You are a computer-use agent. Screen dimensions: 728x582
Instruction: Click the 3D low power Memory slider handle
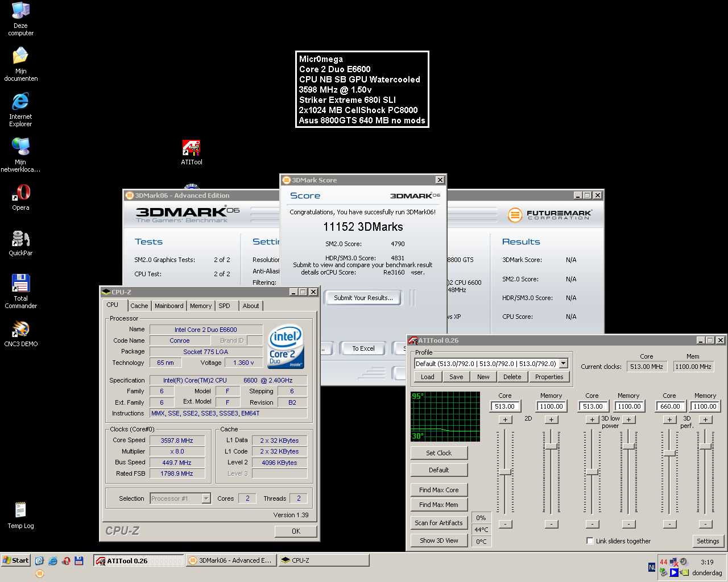pos(628,446)
